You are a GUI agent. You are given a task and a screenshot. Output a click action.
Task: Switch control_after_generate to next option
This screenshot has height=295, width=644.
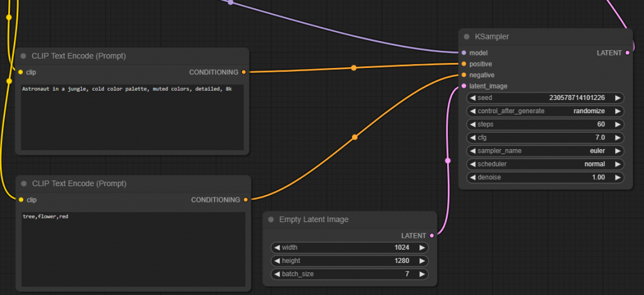pos(618,111)
